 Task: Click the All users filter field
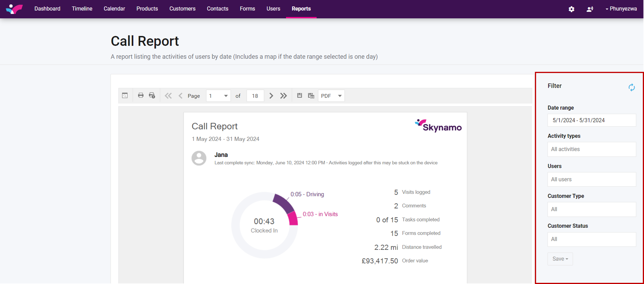(x=592, y=179)
